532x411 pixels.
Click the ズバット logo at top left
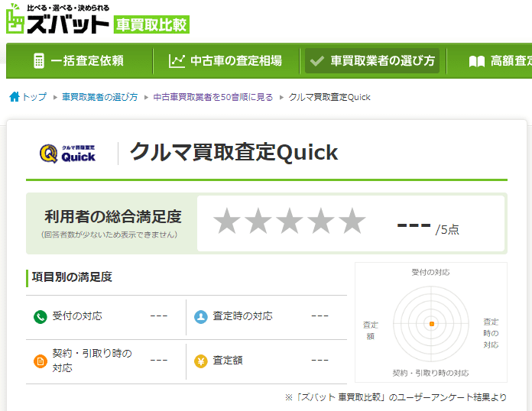(57, 18)
